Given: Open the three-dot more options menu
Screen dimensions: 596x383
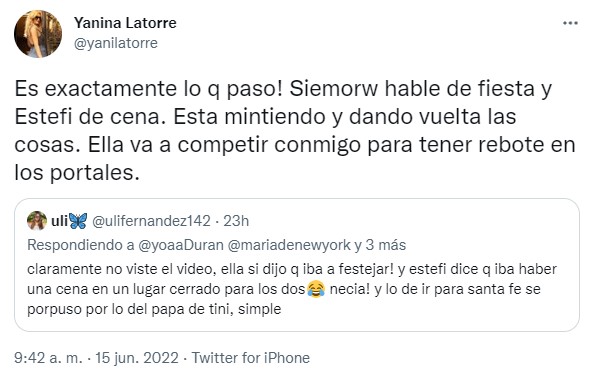Looking at the screenshot, I should (x=570, y=23).
